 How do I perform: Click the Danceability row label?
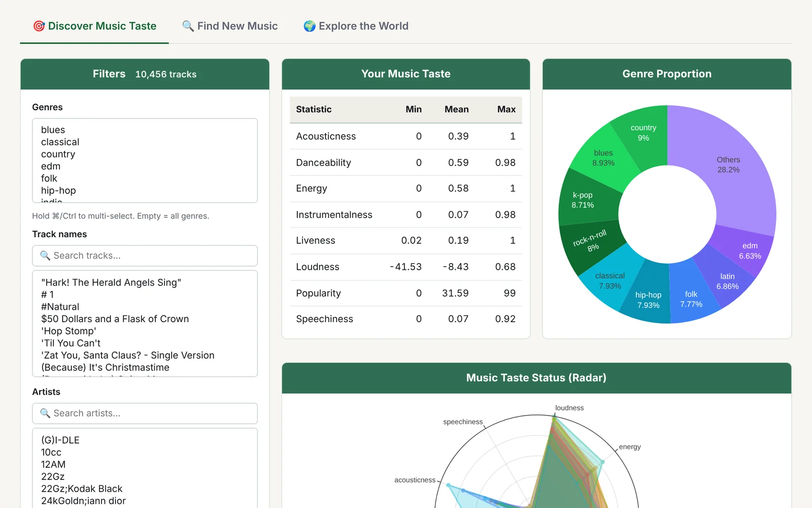tap(323, 163)
